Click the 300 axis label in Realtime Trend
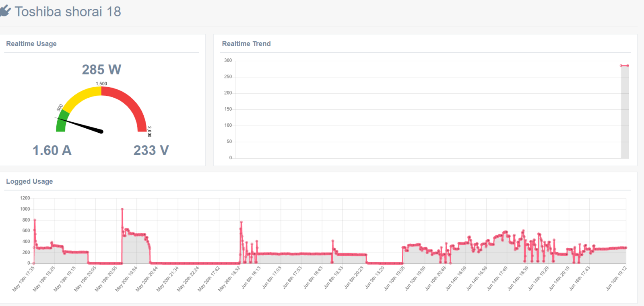 (x=228, y=60)
